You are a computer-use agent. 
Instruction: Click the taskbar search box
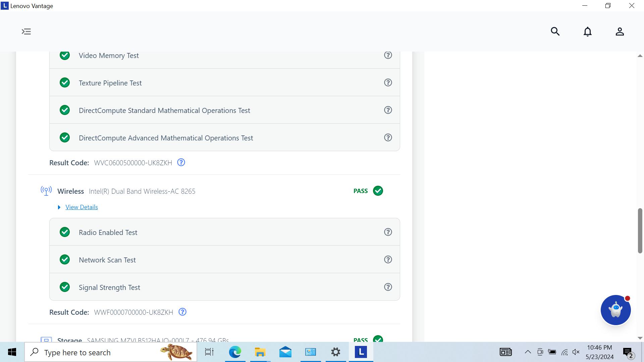(111, 352)
